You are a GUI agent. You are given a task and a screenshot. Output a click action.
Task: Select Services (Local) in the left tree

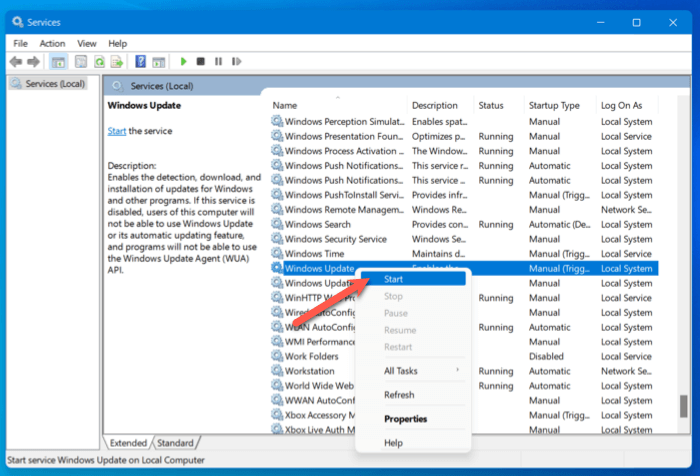pos(54,84)
